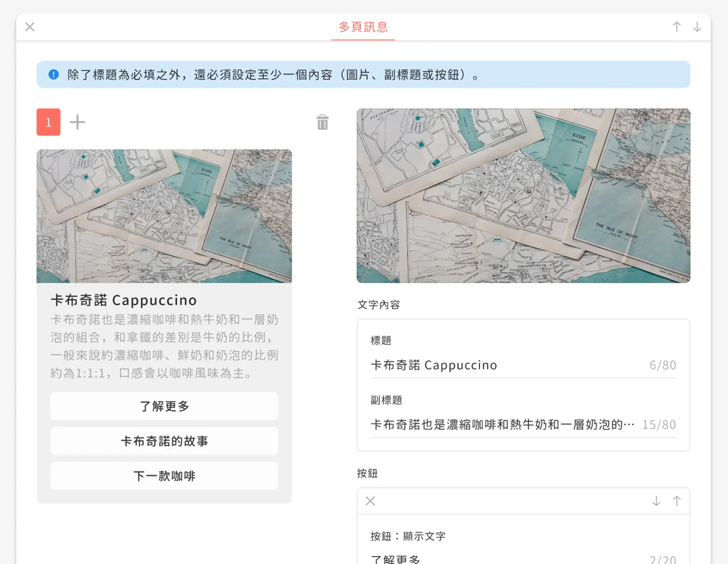
Task: Close the 多頁訊息 panel with the X icon
Action: pos(30,27)
